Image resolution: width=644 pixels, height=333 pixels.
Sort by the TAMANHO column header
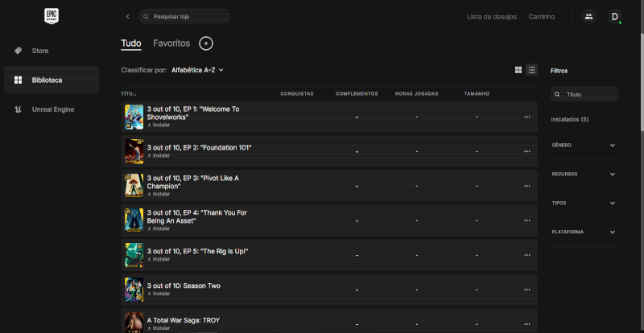(x=477, y=94)
